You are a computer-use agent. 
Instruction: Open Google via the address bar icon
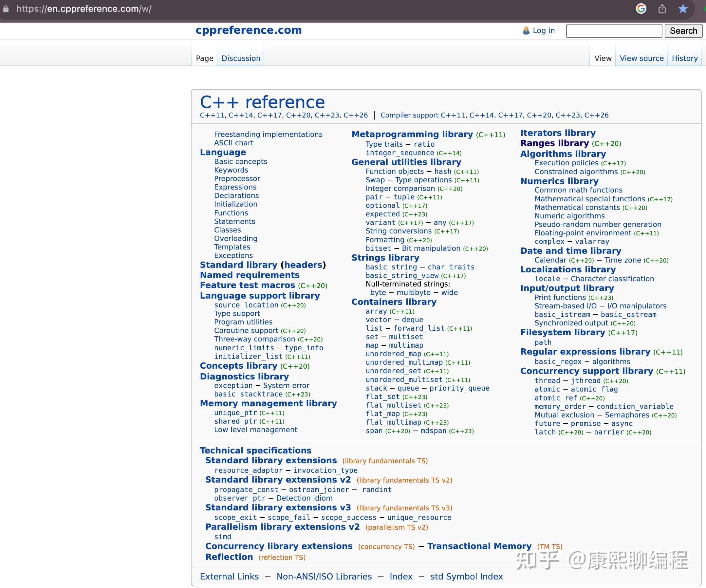tap(641, 9)
